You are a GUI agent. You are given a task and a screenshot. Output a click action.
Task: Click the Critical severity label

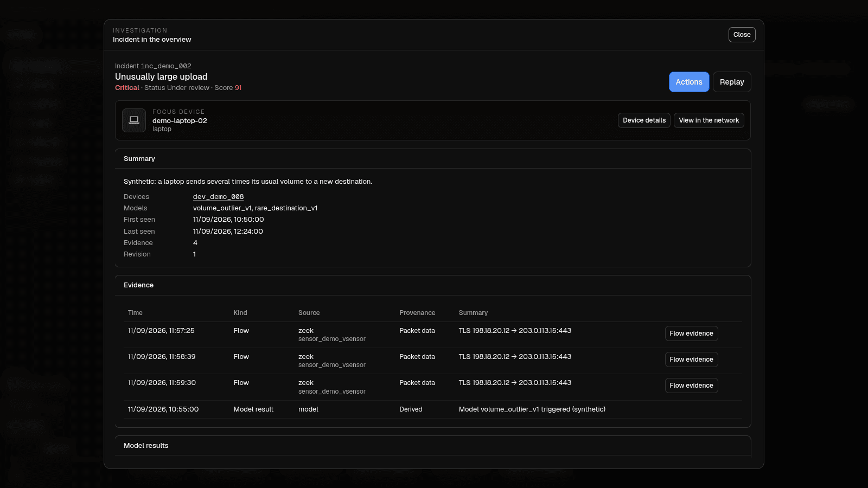(127, 88)
